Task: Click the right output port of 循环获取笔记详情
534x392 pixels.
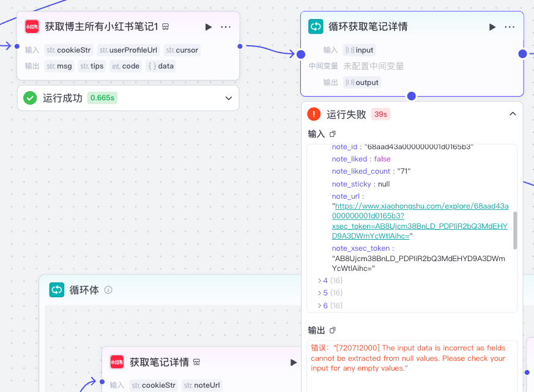Action: pyautogui.click(x=523, y=54)
